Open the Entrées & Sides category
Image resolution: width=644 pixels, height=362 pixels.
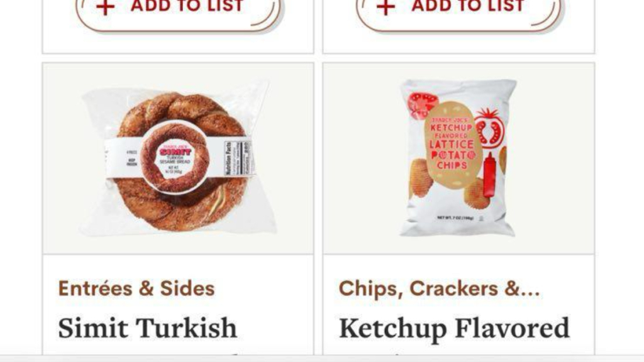[136, 288]
